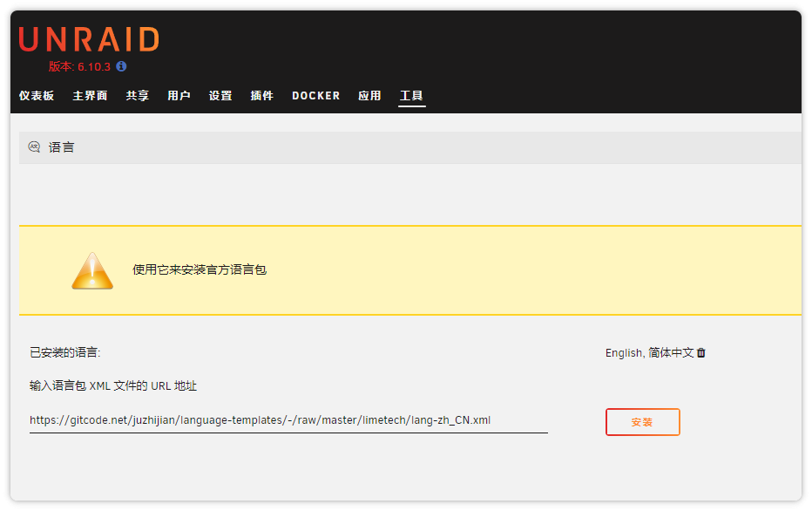The height and width of the screenshot is (511, 812).
Task: Click the language section icon
Action: pos(34,147)
